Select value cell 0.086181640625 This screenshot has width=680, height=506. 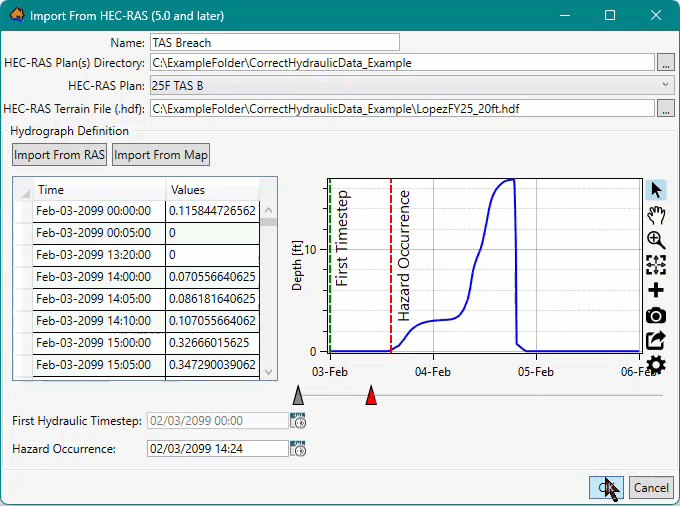coord(212,299)
